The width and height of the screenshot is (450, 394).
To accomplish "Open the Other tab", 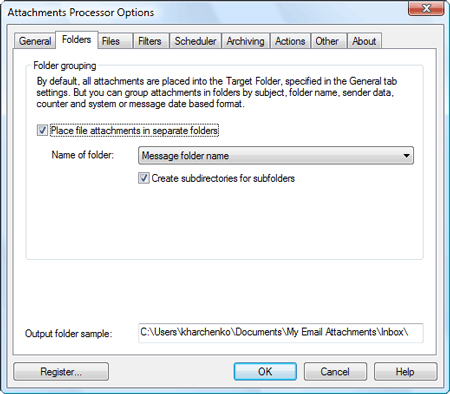I will point(329,41).
